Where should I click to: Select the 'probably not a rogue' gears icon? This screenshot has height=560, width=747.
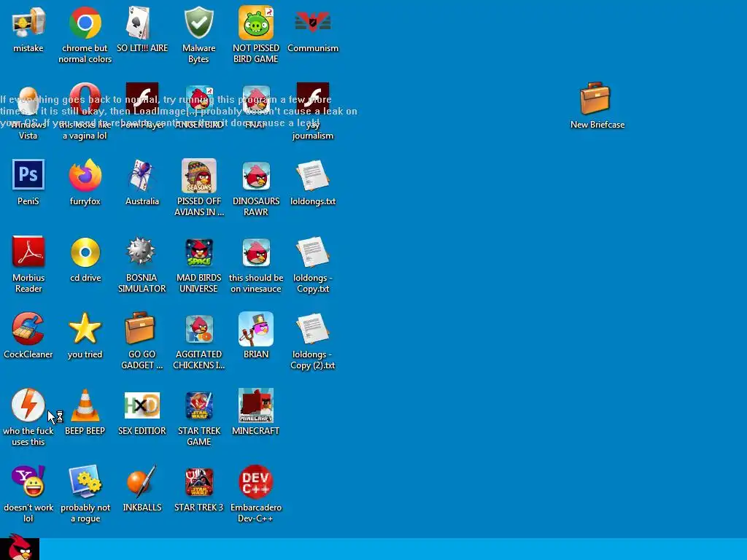(x=85, y=482)
